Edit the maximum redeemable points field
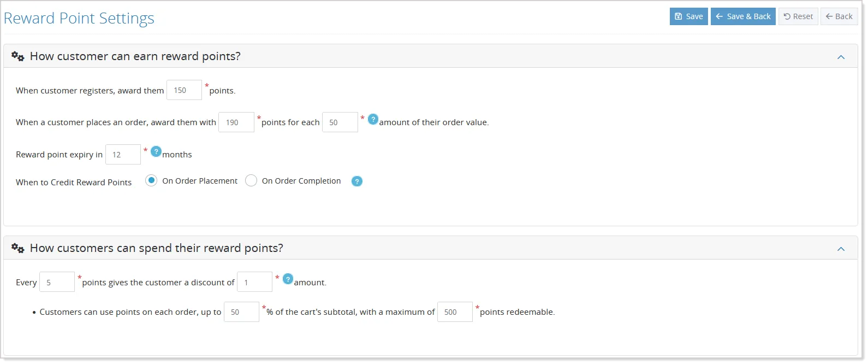This screenshot has width=868, height=364. pyautogui.click(x=455, y=312)
